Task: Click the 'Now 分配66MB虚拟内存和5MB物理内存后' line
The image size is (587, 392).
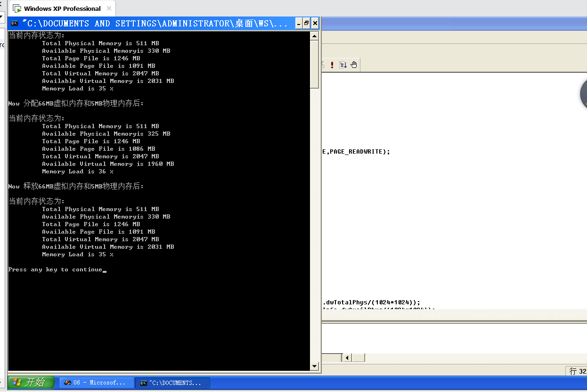Action: pyautogui.click(x=76, y=104)
